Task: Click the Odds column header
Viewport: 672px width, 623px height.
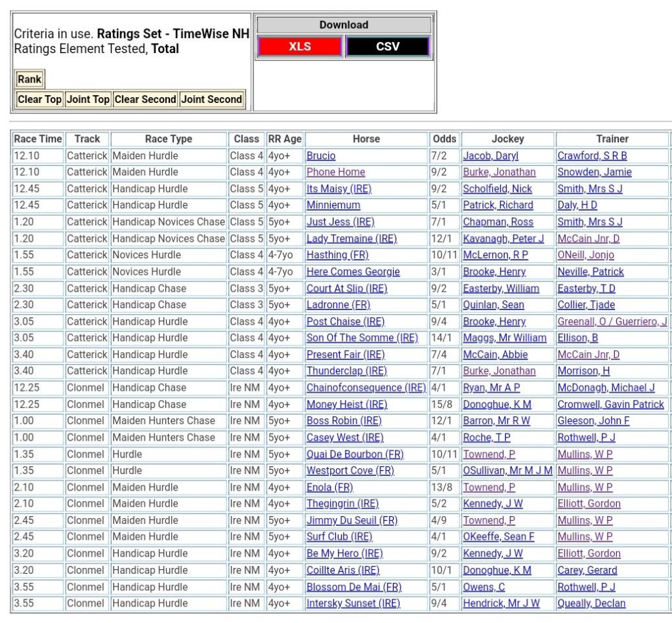Action: pos(444,139)
